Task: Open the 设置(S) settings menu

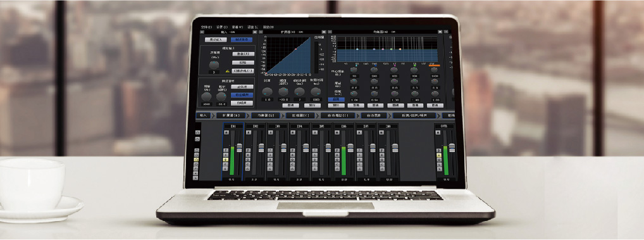Action: tap(222, 27)
